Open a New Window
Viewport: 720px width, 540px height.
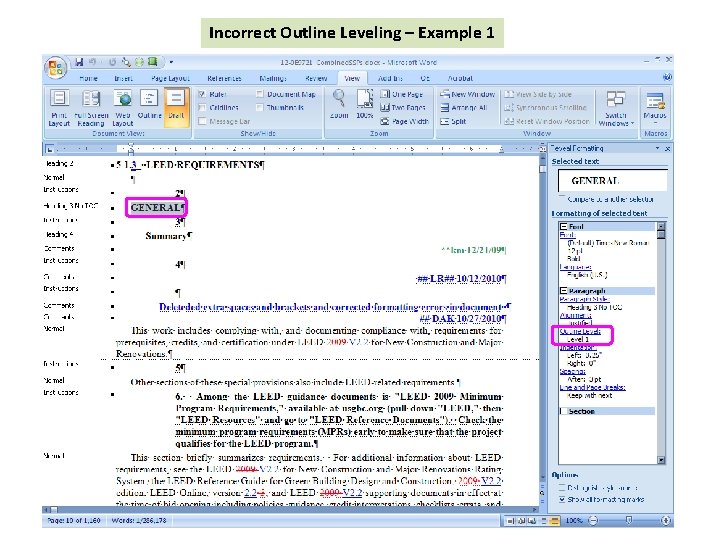pyautogui.click(x=467, y=94)
